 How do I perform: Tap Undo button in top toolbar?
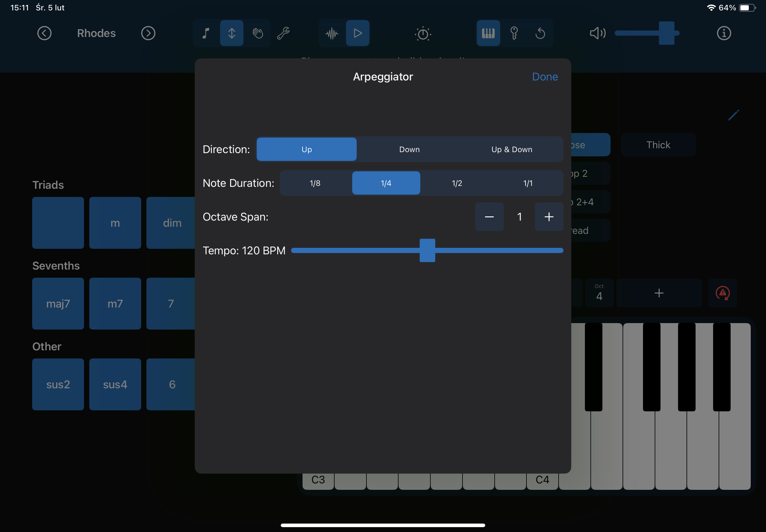coord(541,32)
